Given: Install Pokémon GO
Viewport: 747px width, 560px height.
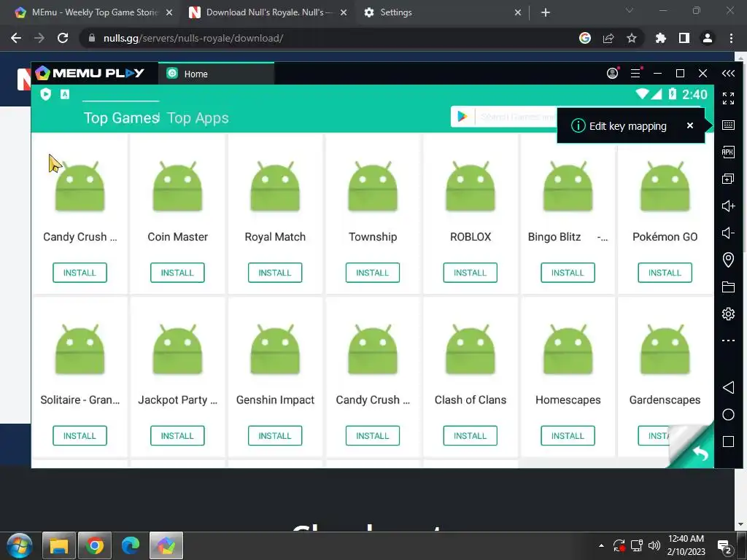Looking at the screenshot, I should (x=665, y=273).
